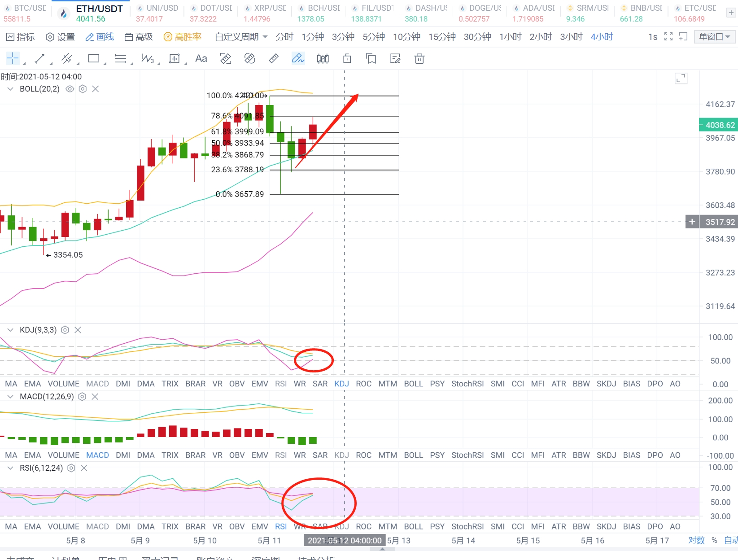738x560 pixels.
Task: Expand the rectangle tool sub-options arrow
Action: pyautogui.click(x=105, y=64)
